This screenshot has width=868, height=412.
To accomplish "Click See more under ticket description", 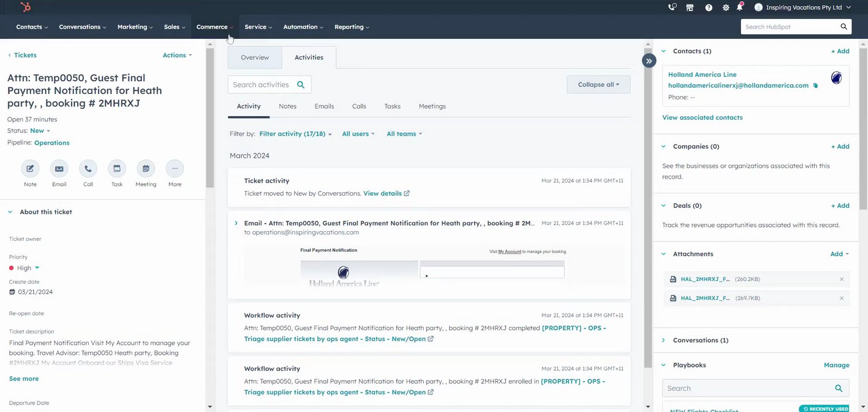I will (24, 379).
